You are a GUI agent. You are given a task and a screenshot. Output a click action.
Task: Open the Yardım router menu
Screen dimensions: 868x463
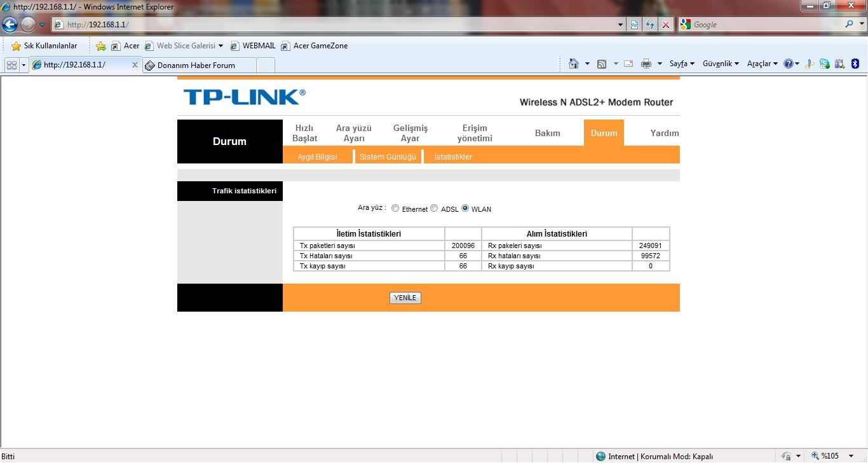pyautogui.click(x=665, y=133)
